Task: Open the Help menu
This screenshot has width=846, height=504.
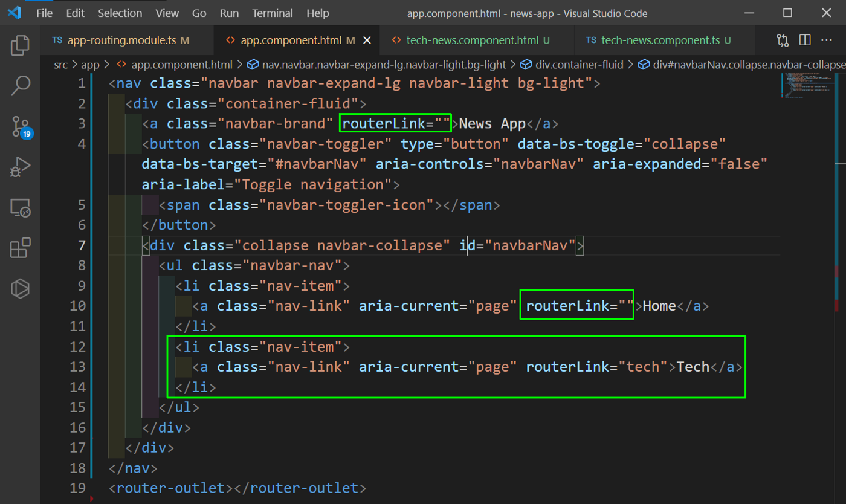Action: [x=318, y=13]
